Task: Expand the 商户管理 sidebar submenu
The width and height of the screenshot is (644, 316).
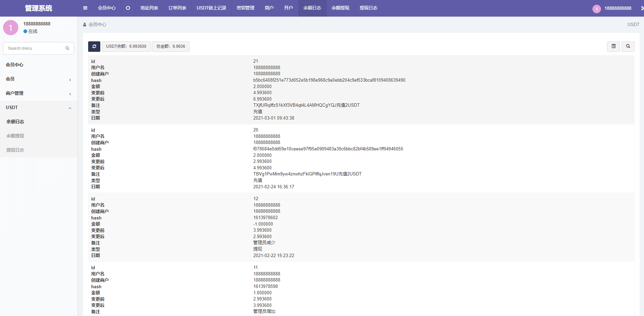Action: 39,93
